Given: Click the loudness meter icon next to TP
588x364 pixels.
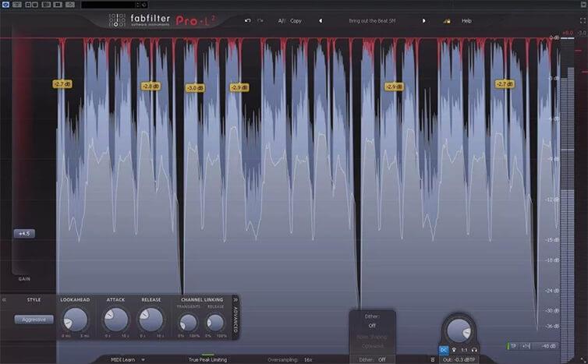Looking at the screenshot, I should click(x=526, y=346).
